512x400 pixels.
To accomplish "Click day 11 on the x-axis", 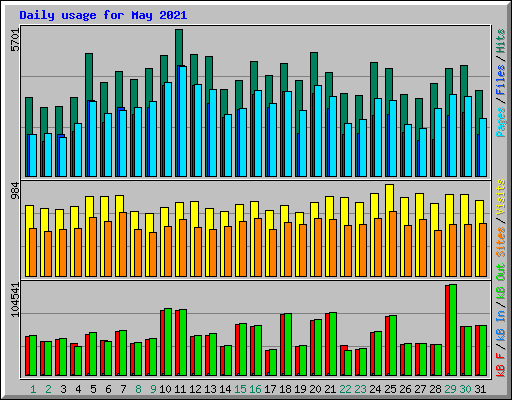I will 180,389.
